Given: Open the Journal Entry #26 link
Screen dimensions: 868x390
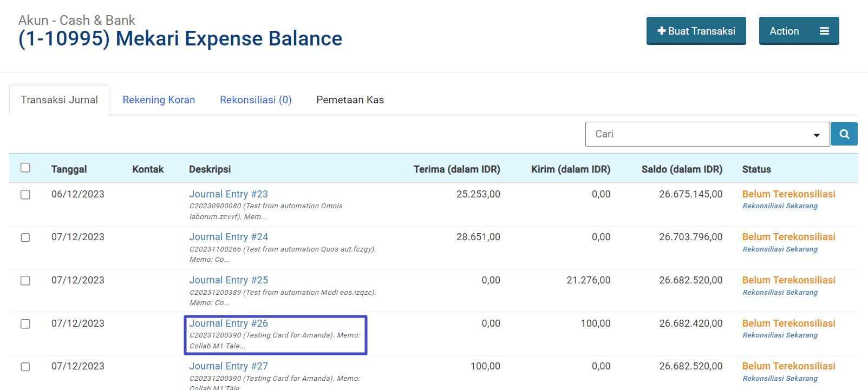Looking at the screenshot, I should 229,323.
